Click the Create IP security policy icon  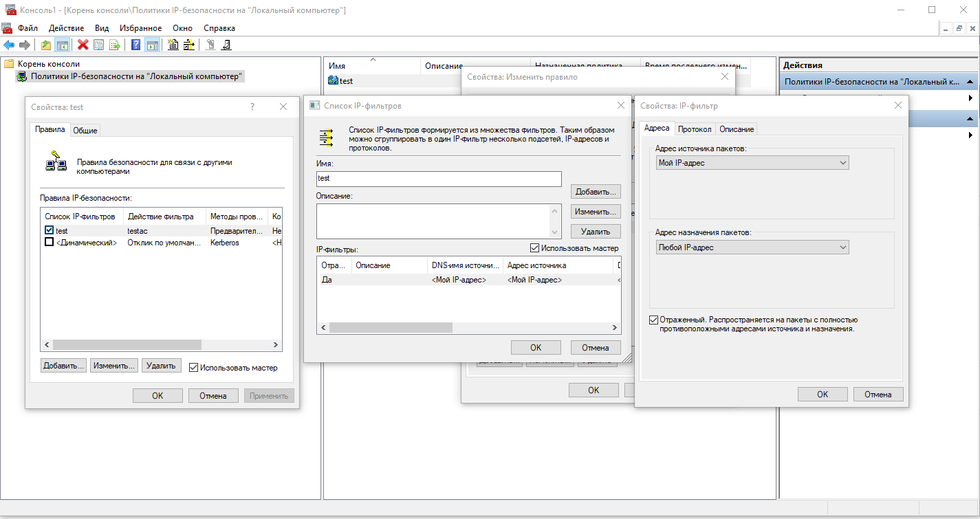click(x=173, y=45)
